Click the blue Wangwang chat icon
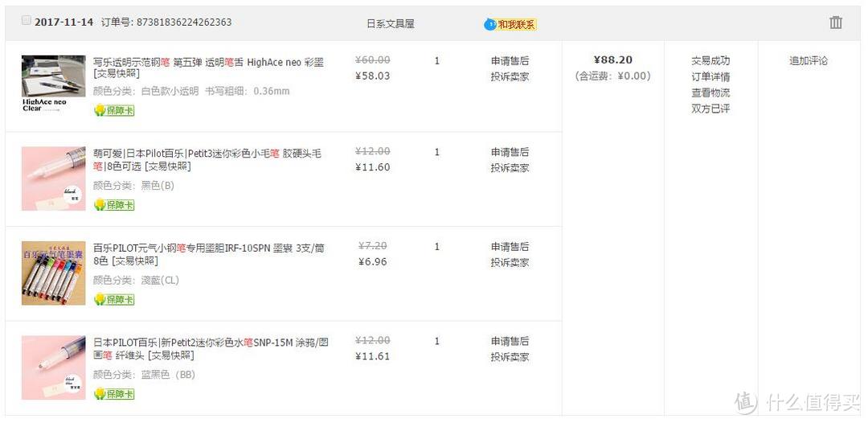The height and width of the screenshot is (423, 868). point(489,24)
